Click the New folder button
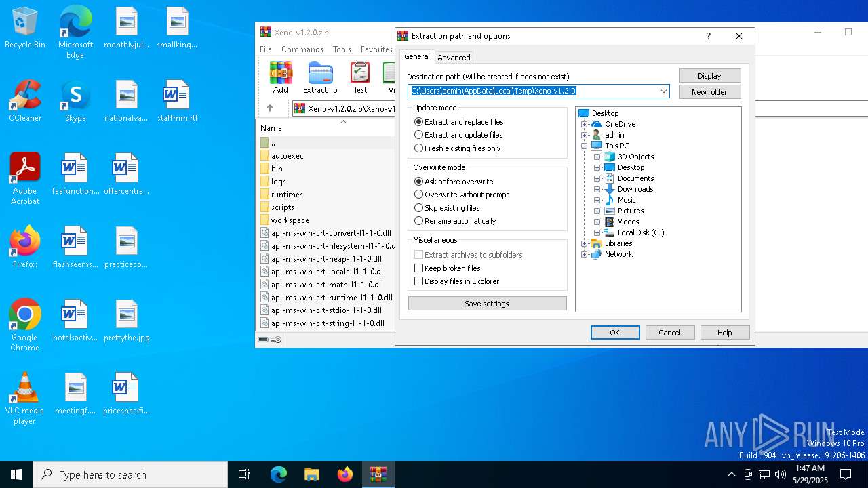868x488 pixels. pos(710,92)
